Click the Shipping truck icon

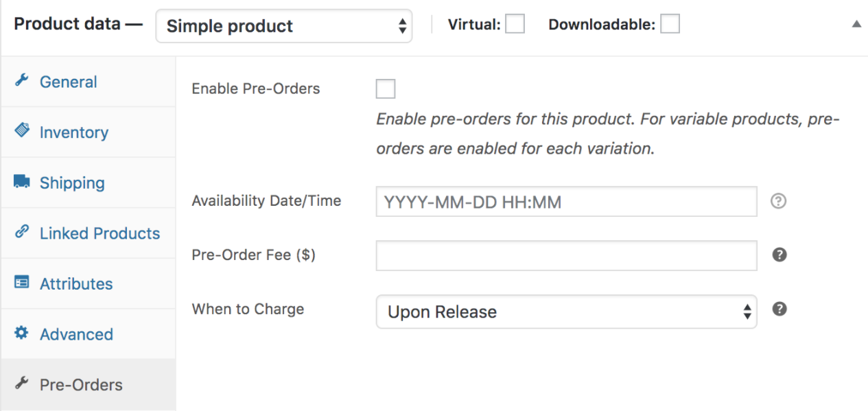pos(22,182)
